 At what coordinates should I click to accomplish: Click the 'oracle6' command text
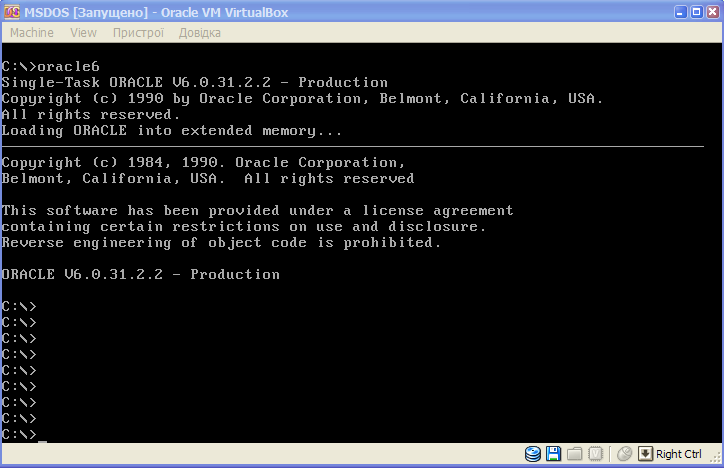point(68,66)
